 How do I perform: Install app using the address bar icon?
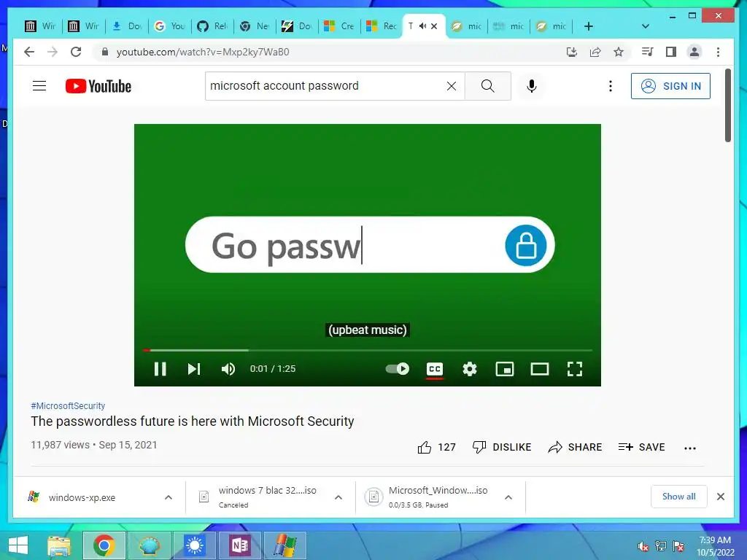pos(572,52)
